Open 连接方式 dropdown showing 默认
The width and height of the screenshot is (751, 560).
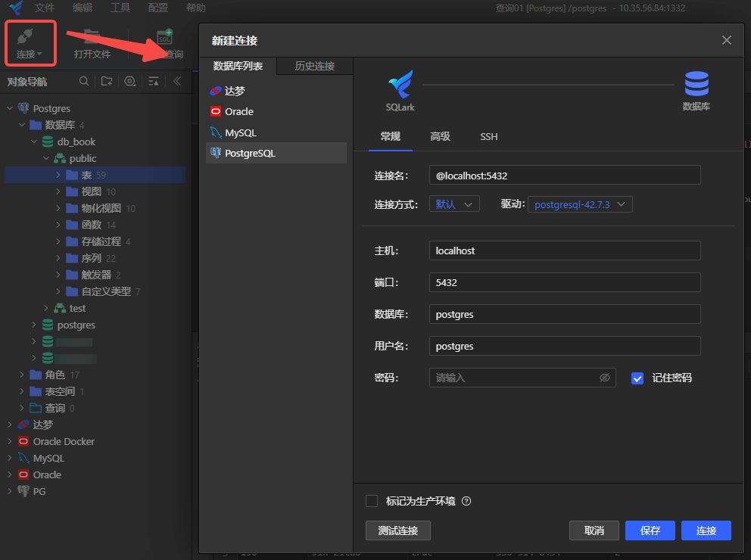454,204
